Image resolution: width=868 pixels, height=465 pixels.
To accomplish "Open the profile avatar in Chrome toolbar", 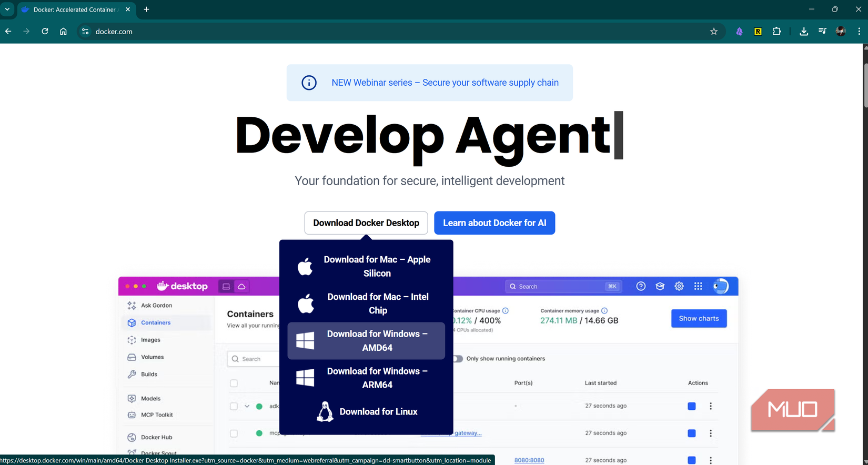I will [841, 32].
